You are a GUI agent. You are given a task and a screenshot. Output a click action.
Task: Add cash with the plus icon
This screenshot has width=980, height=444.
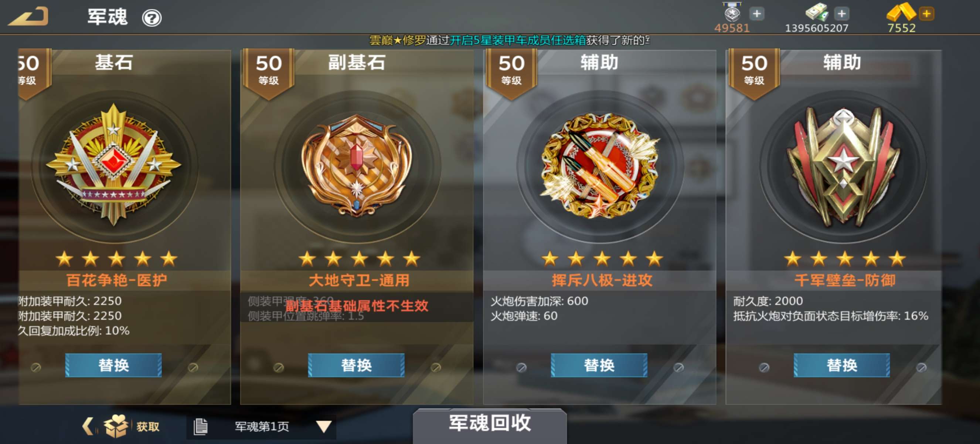tap(841, 14)
